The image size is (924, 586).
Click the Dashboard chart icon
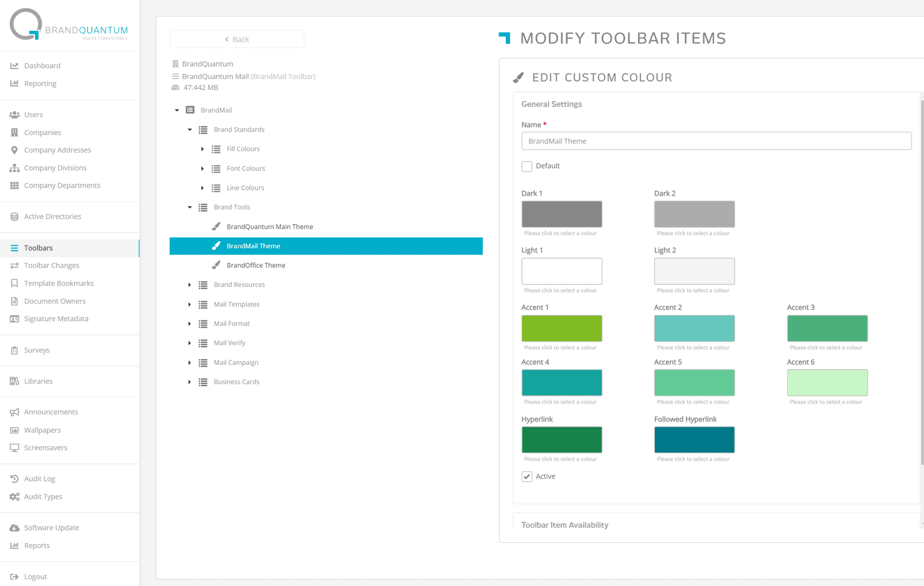(14, 66)
